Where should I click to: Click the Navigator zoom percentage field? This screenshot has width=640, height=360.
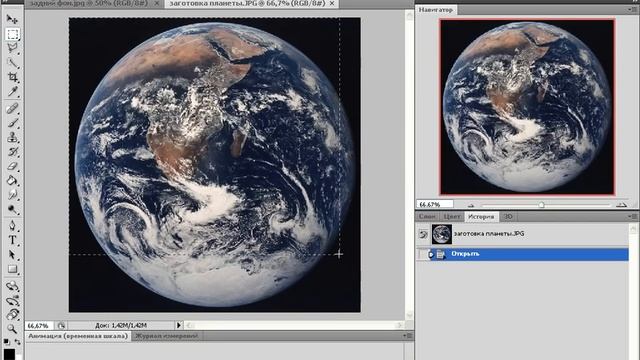[x=435, y=204]
